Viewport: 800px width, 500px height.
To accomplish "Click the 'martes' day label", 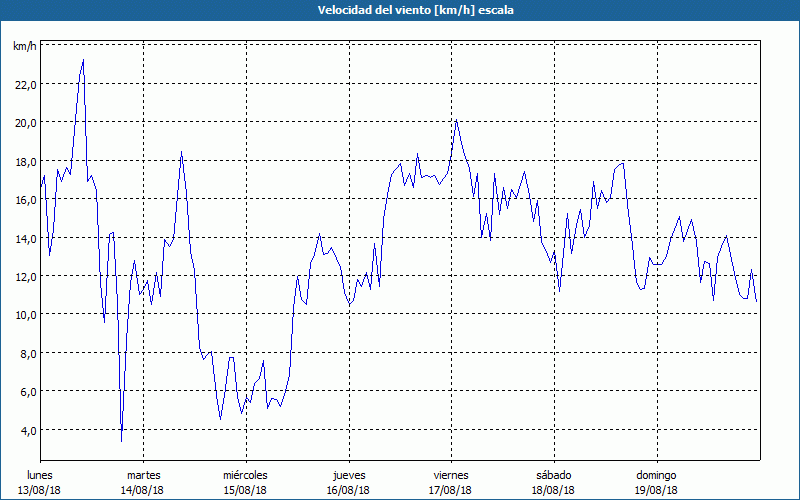I will 144,475.
